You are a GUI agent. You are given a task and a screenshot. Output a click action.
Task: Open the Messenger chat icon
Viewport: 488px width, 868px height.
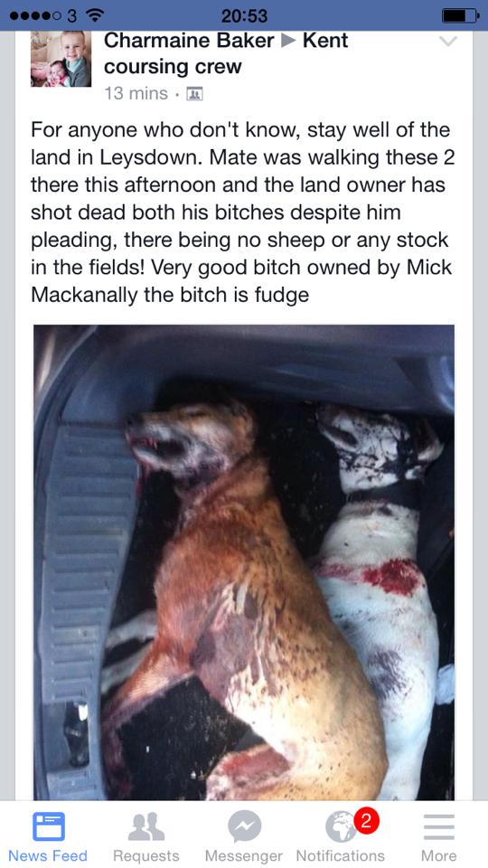(244, 826)
